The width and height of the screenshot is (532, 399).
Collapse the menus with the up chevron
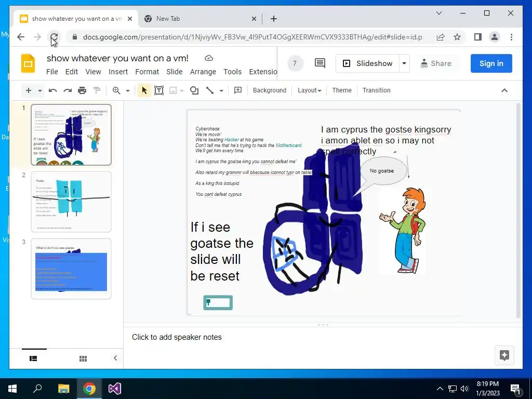[x=504, y=90]
